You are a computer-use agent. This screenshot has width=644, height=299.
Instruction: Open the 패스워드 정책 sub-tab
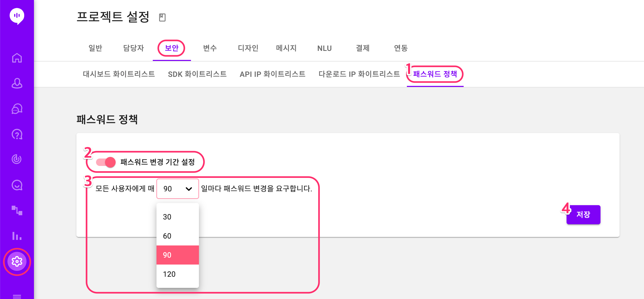(x=435, y=74)
